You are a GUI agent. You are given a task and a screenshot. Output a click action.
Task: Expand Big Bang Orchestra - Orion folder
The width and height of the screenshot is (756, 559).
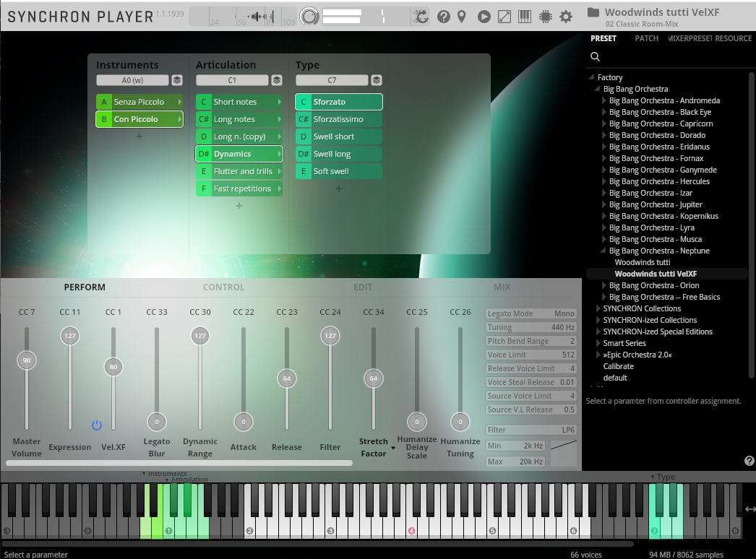tap(603, 285)
